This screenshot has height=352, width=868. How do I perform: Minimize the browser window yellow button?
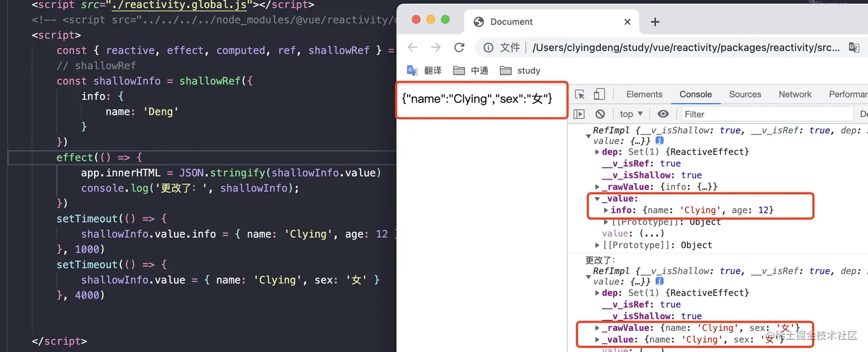click(x=431, y=20)
